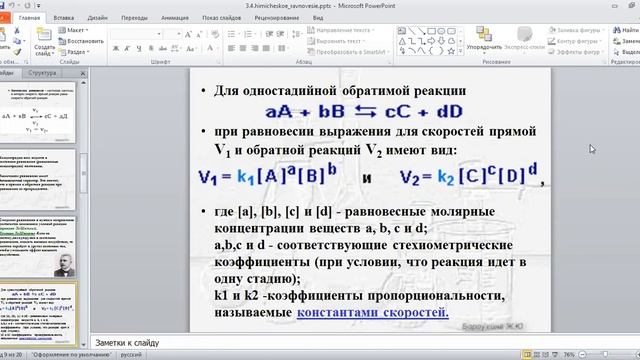
Task: Switch to Normal view in status bar
Action: tap(527, 355)
